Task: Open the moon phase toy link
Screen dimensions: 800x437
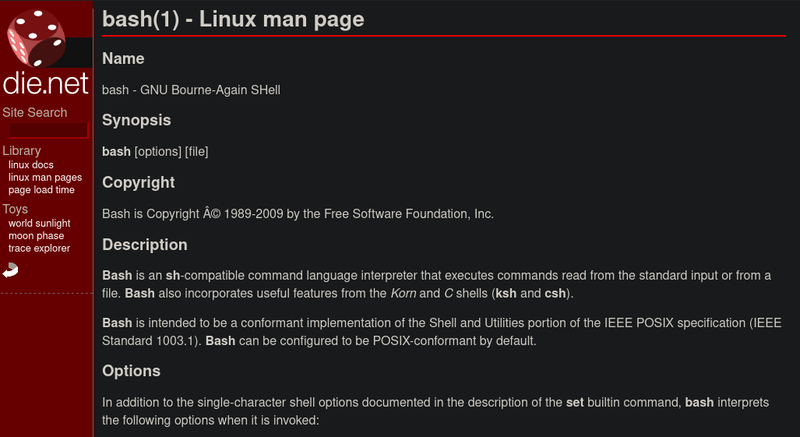Action: 35,235
